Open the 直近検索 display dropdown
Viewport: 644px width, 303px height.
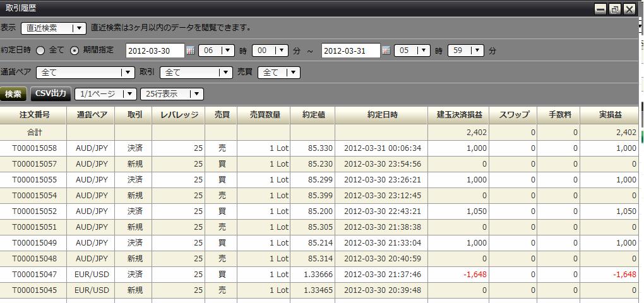(x=54, y=28)
